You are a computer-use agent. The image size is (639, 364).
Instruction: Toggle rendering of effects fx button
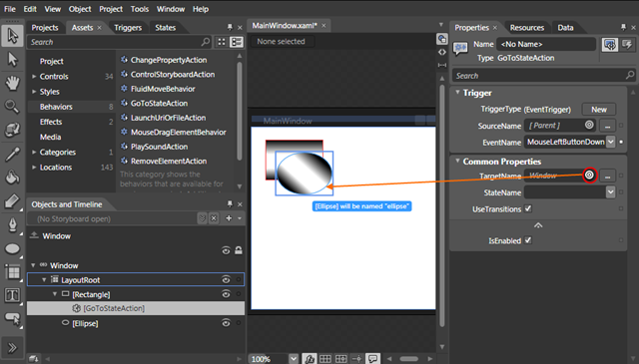point(309,359)
